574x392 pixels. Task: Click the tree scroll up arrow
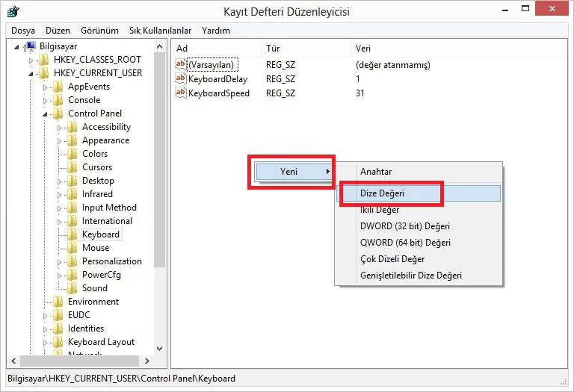point(160,47)
